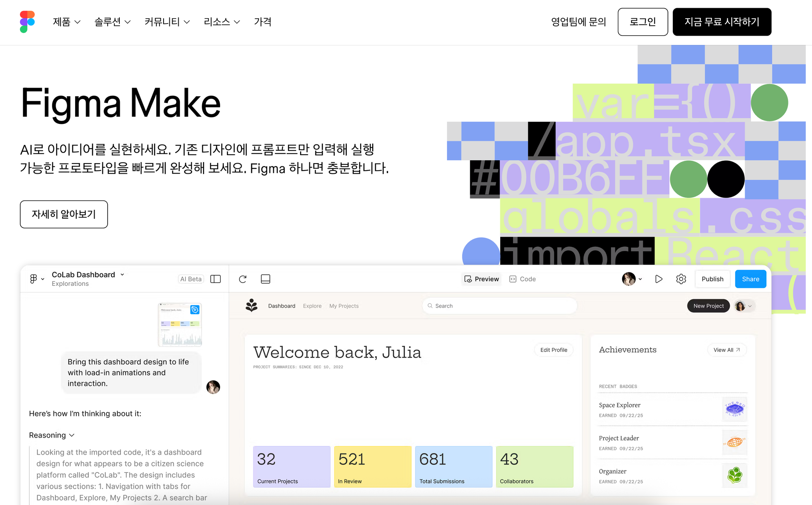Screen dimensions: 812x505
Task: Click the New Project button
Action: point(708,306)
